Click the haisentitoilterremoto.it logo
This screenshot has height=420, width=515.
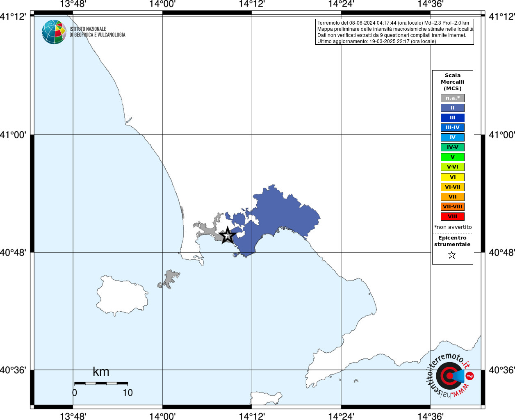click(450, 375)
